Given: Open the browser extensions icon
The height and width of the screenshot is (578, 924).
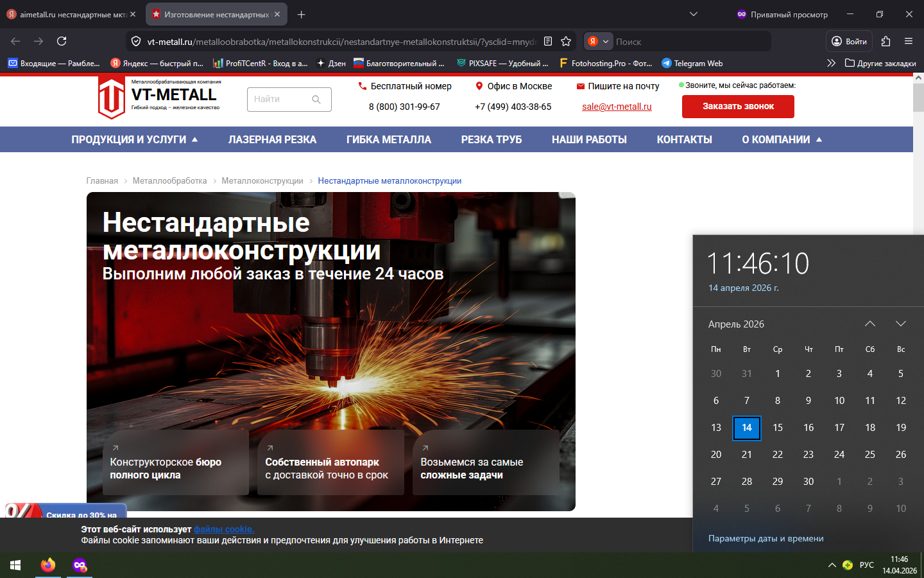Looking at the screenshot, I should click(x=886, y=41).
